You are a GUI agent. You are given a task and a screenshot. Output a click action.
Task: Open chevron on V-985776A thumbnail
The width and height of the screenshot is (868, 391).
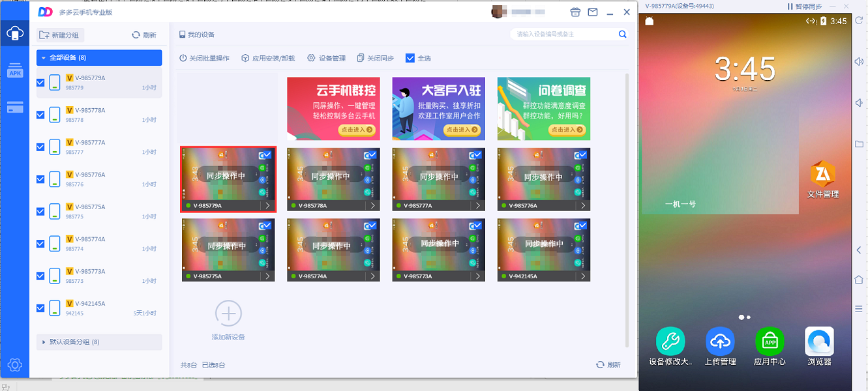pos(582,205)
